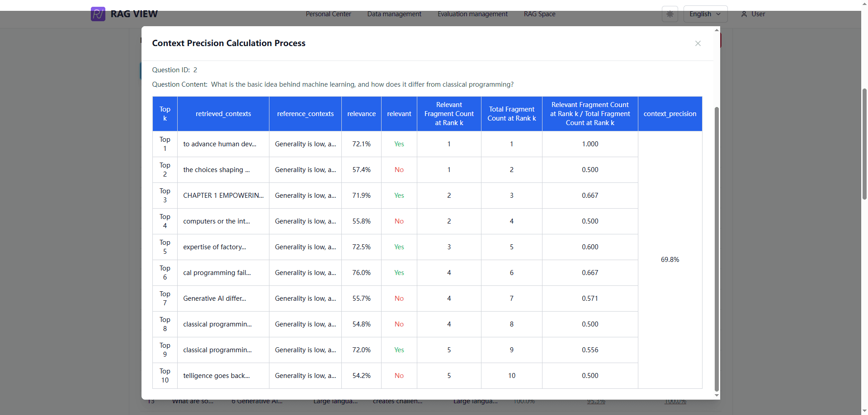The height and width of the screenshot is (415, 868).
Task: Click the retrieved_contexts column header
Action: pyautogui.click(x=223, y=114)
